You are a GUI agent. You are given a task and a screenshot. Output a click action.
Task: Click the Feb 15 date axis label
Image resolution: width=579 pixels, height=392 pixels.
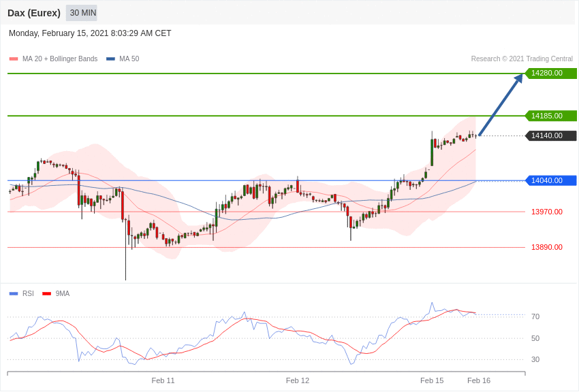432,380
